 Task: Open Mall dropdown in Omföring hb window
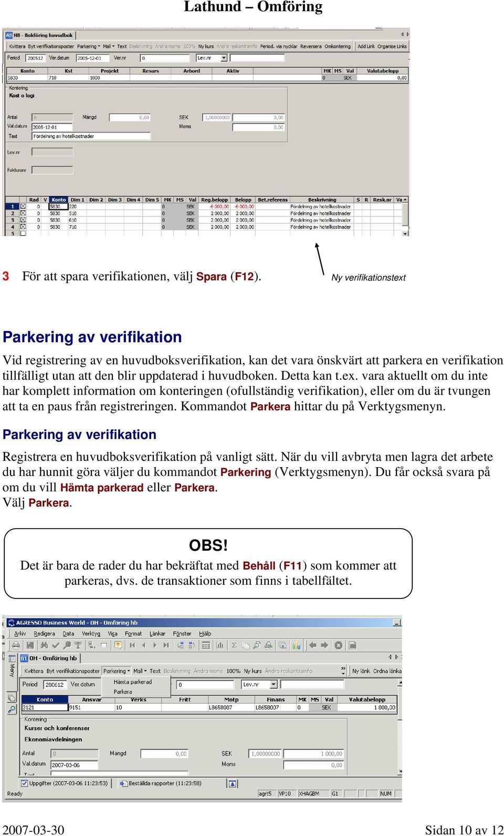click(x=140, y=671)
